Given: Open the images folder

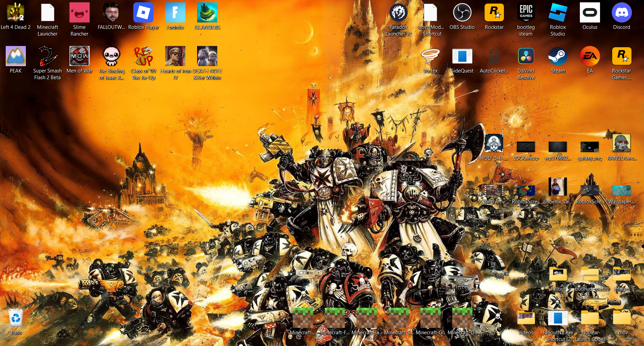Looking at the screenshot, I should pyautogui.click(x=622, y=274).
